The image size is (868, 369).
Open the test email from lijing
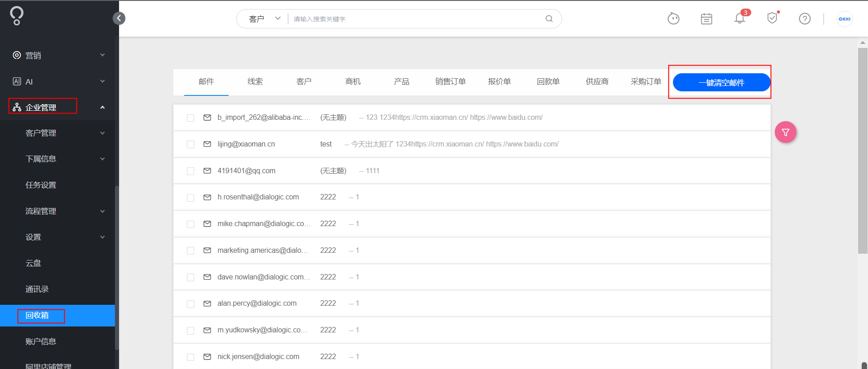pyautogui.click(x=472, y=144)
